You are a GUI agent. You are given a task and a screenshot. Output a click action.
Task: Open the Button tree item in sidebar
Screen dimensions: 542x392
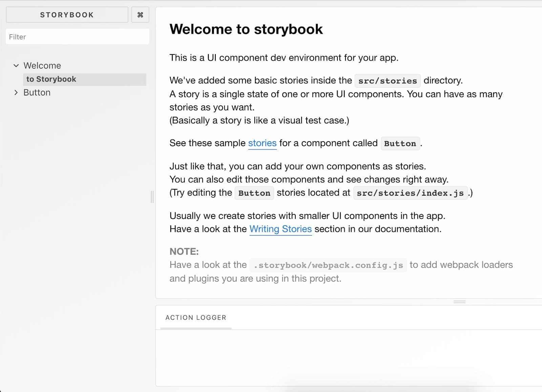(x=37, y=92)
